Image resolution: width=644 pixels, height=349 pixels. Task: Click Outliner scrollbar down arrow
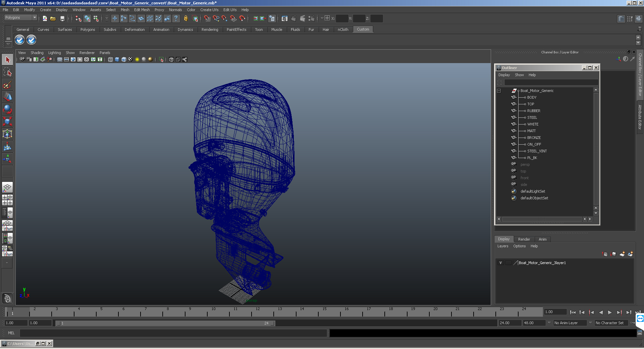click(596, 213)
